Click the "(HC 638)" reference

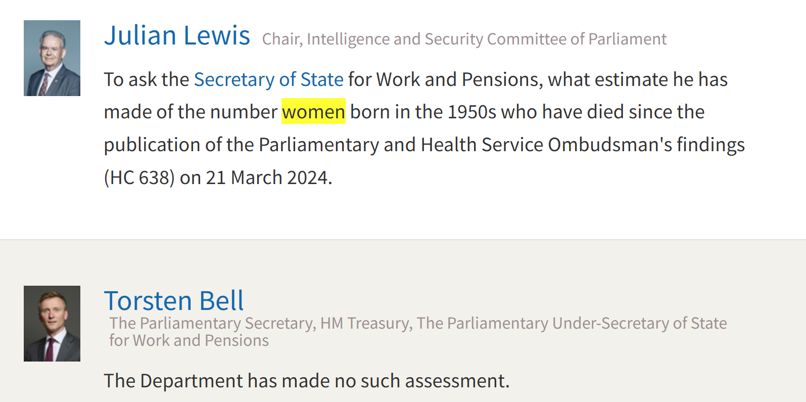click(x=139, y=178)
